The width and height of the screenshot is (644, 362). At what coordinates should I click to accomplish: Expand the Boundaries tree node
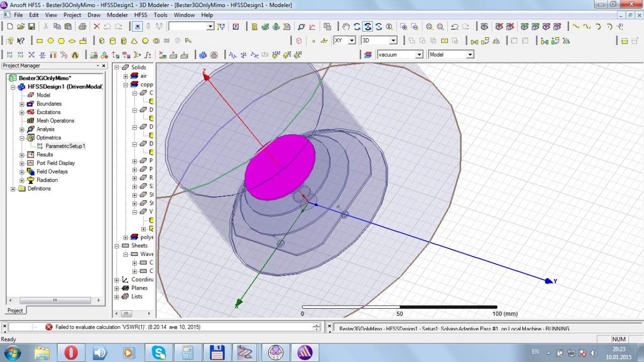pos(22,104)
